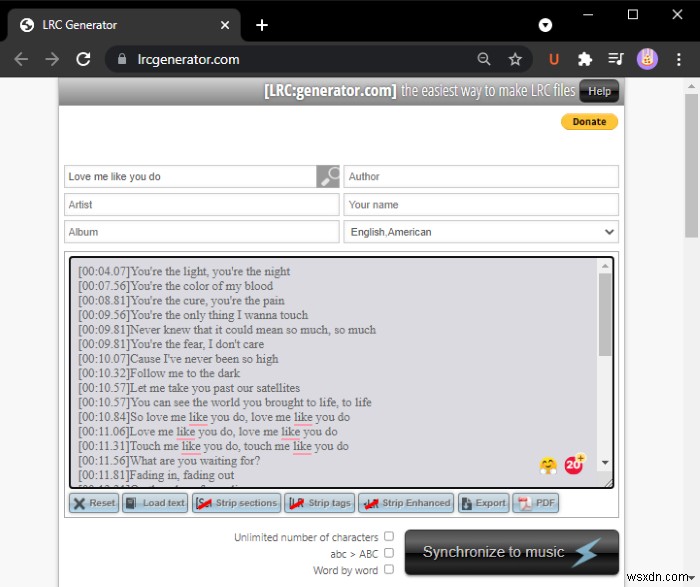Viewport: 700px width, 587px height.
Task: Click the lyrics box scroll down arrow
Action: tap(605, 463)
